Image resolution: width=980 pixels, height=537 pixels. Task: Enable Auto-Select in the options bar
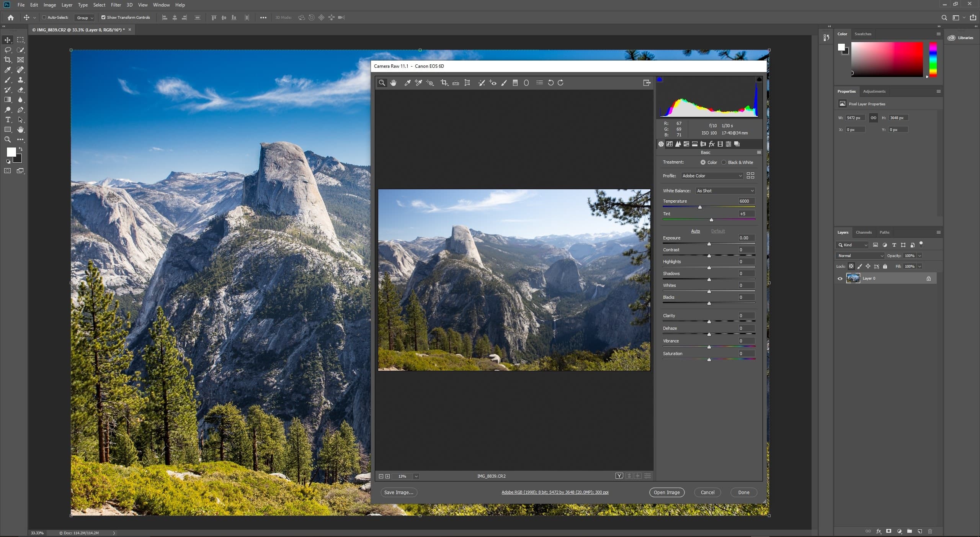pos(43,17)
